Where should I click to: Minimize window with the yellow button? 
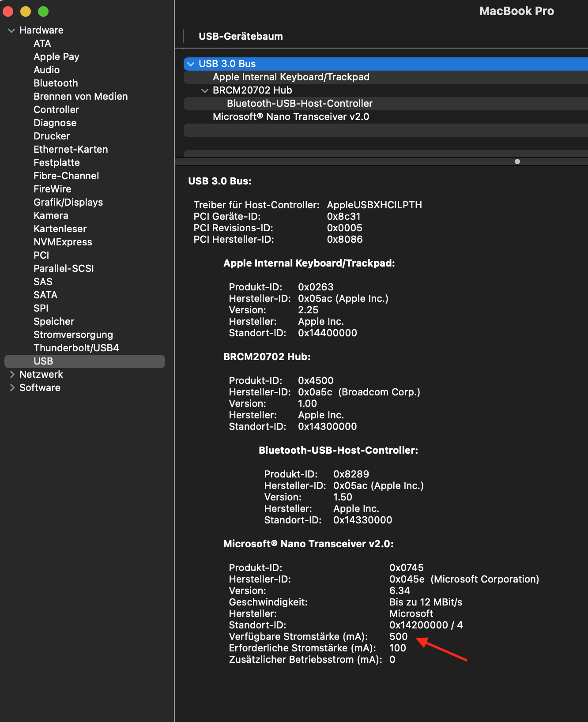click(x=26, y=11)
